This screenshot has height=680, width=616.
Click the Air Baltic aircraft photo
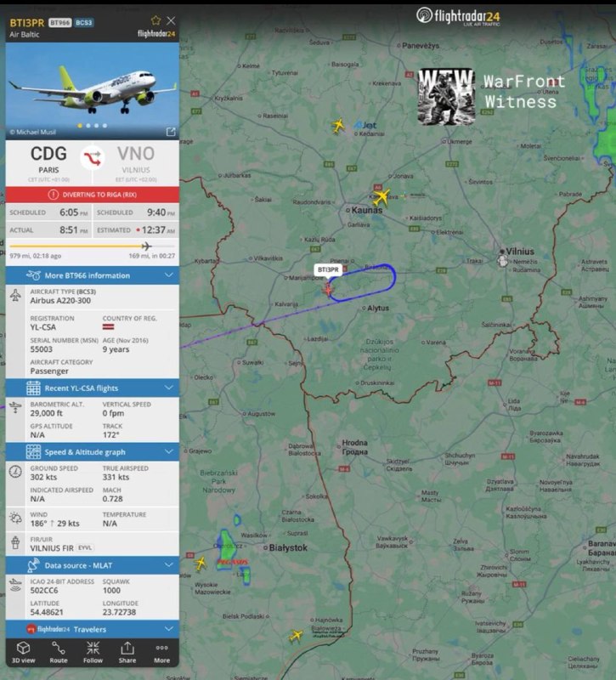(x=92, y=91)
